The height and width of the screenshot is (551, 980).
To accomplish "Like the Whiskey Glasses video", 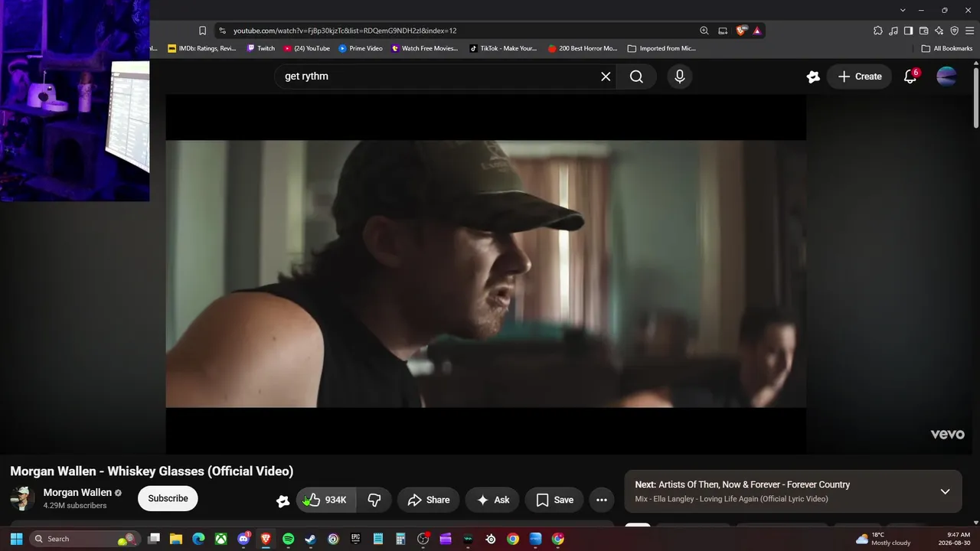I will coord(326,500).
